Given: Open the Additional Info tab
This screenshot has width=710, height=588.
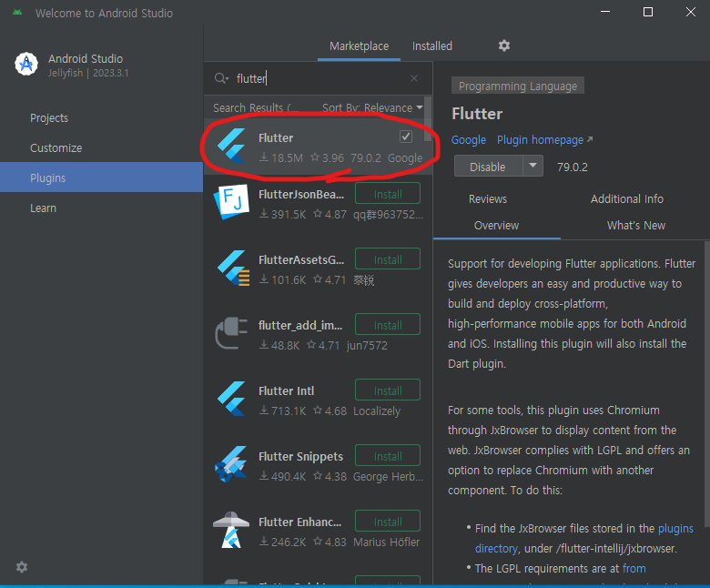Looking at the screenshot, I should tap(626, 199).
